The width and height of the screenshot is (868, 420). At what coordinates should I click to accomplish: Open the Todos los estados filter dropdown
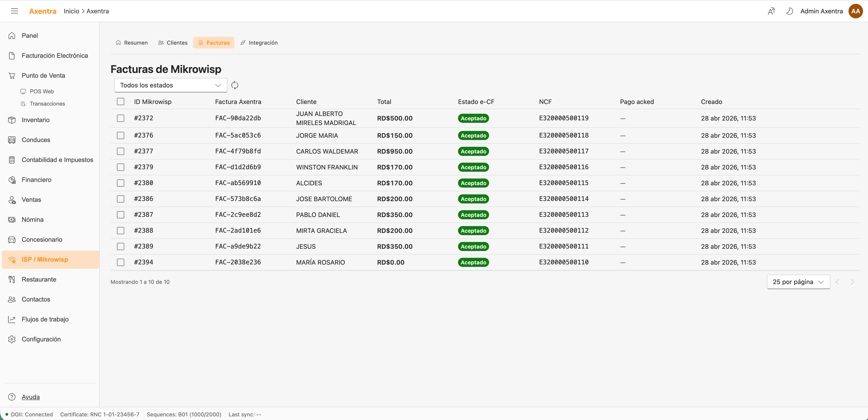171,85
